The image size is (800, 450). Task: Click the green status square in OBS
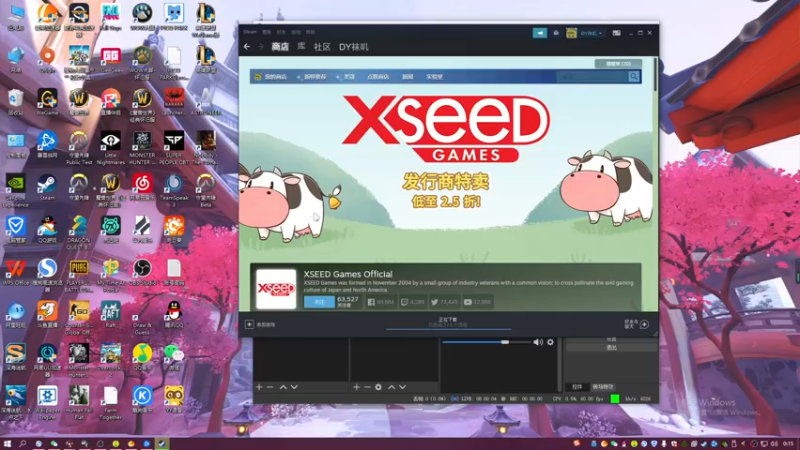615,398
